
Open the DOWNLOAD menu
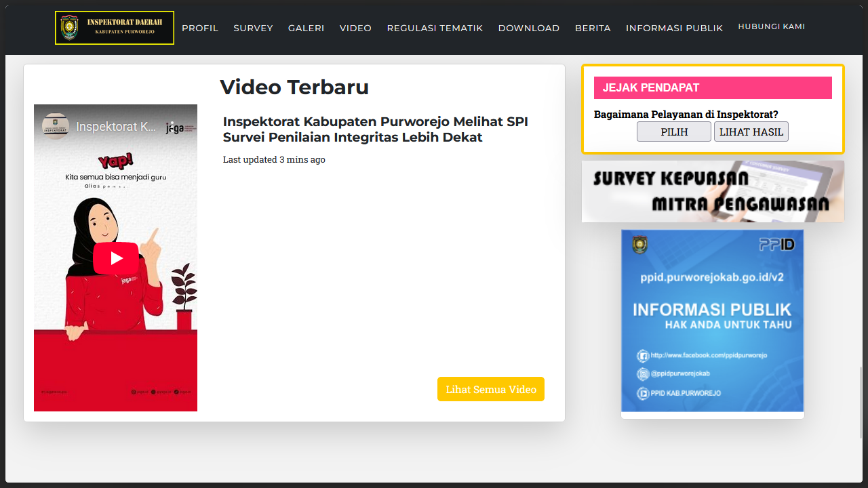(x=528, y=28)
